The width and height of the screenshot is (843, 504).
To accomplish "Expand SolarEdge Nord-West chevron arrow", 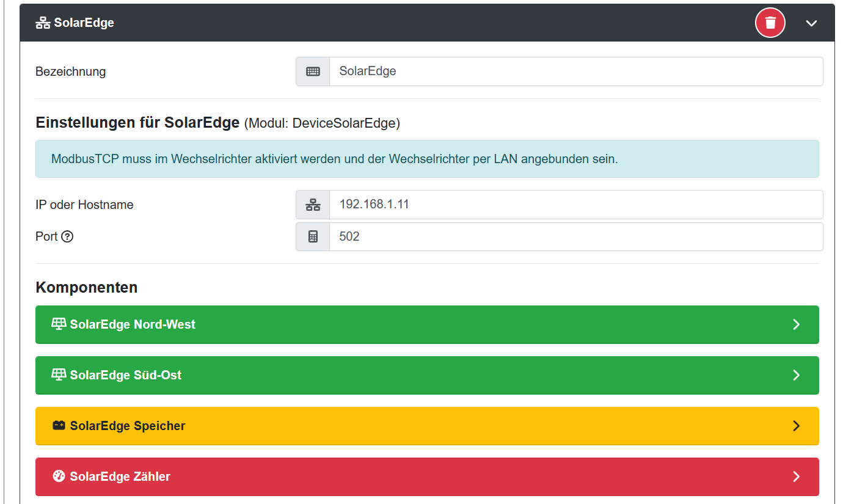I will (796, 324).
